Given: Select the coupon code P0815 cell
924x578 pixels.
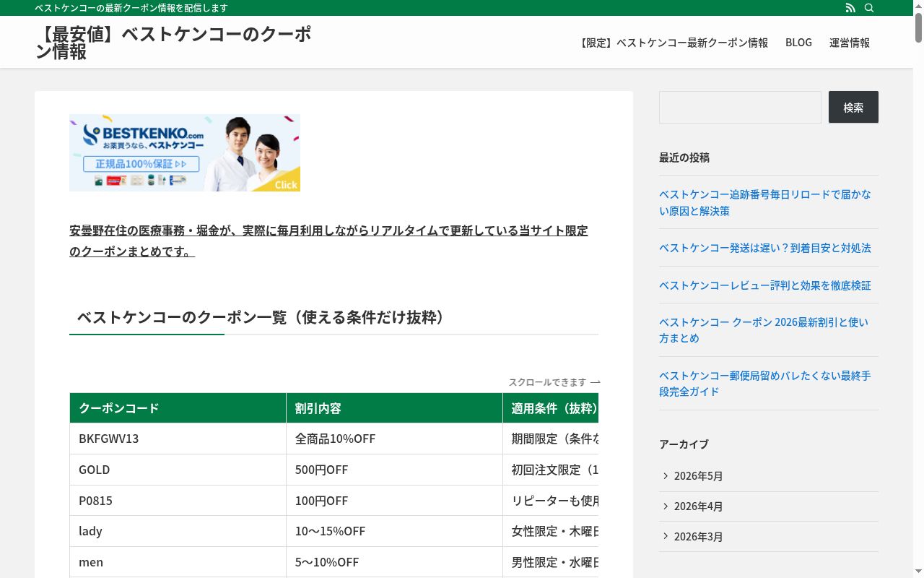Looking at the screenshot, I should coord(178,501).
